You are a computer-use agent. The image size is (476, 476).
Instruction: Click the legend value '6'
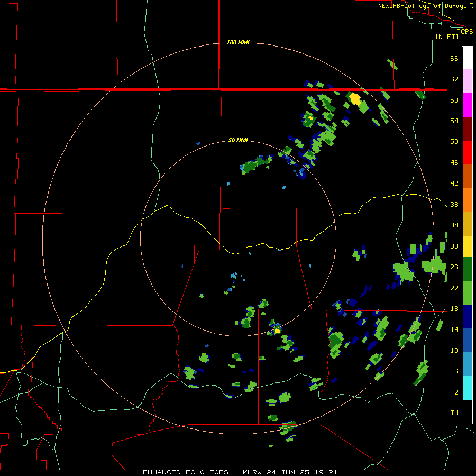pos(456,371)
